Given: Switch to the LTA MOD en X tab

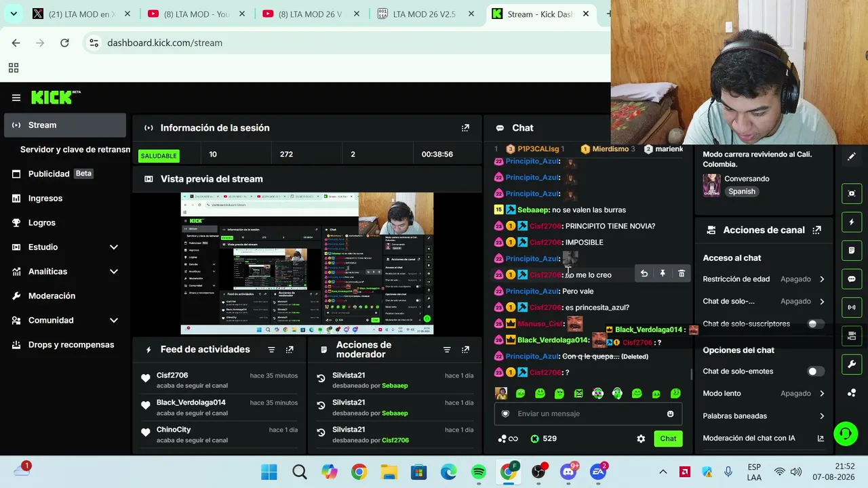Looking at the screenshot, I should click(x=81, y=14).
